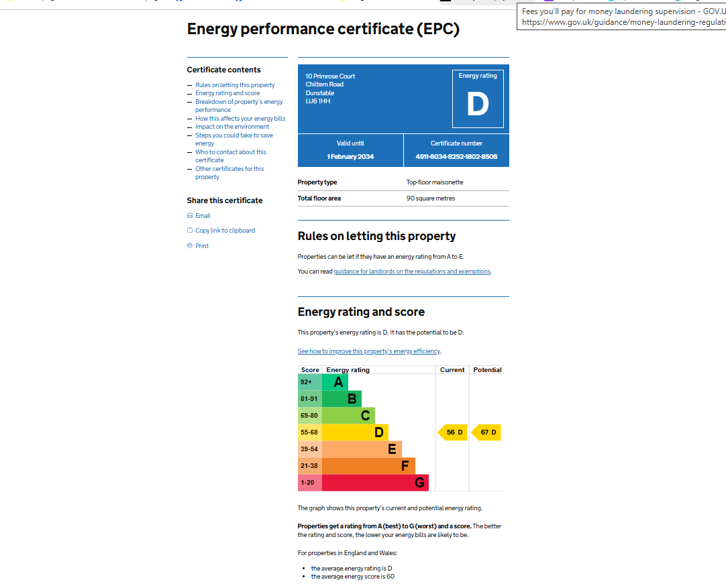726x588 pixels.
Task: Click the postcode LU6 1HH
Action: [317, 101]
